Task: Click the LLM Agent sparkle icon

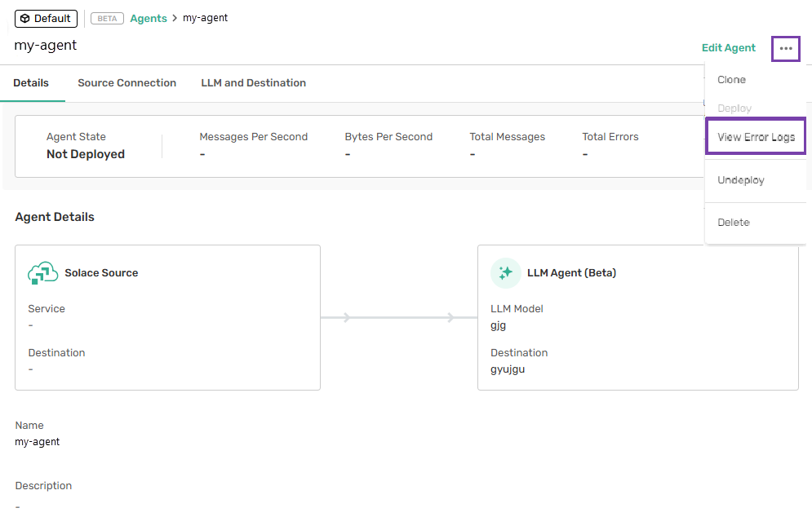Action: [x=505, y=273]
